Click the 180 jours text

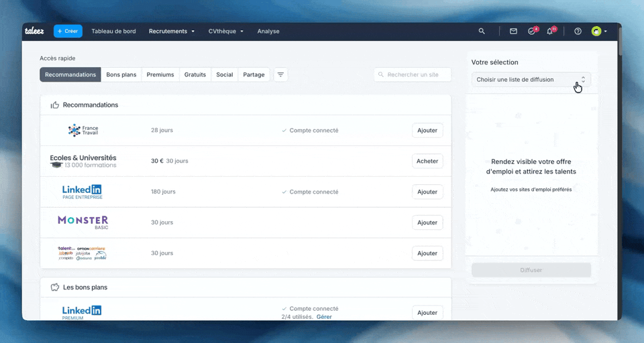(x=163, y=192)
